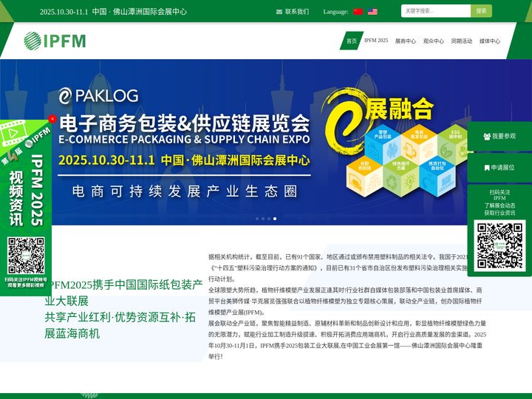532x399 pixels.
Task: Click the IPFM logo in header
Action: pos(55,41)
